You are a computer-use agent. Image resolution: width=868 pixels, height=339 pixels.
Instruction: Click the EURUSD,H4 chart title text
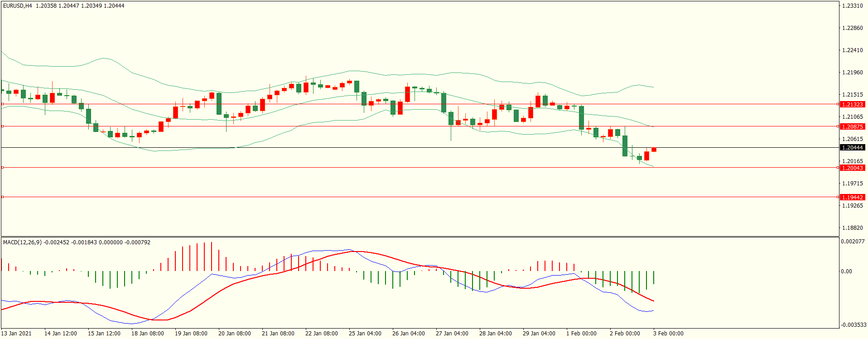point(18,6)
